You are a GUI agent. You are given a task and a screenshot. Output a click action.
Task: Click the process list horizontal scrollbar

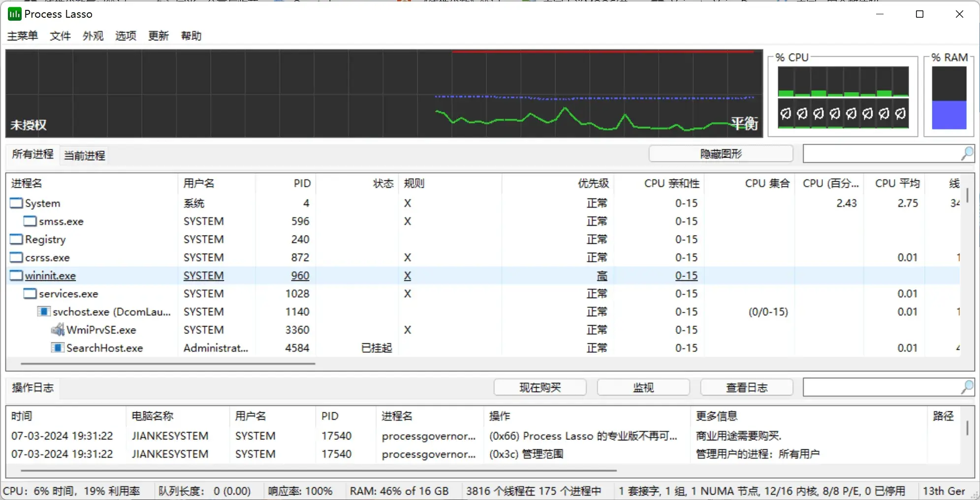[x=168, y=364]
